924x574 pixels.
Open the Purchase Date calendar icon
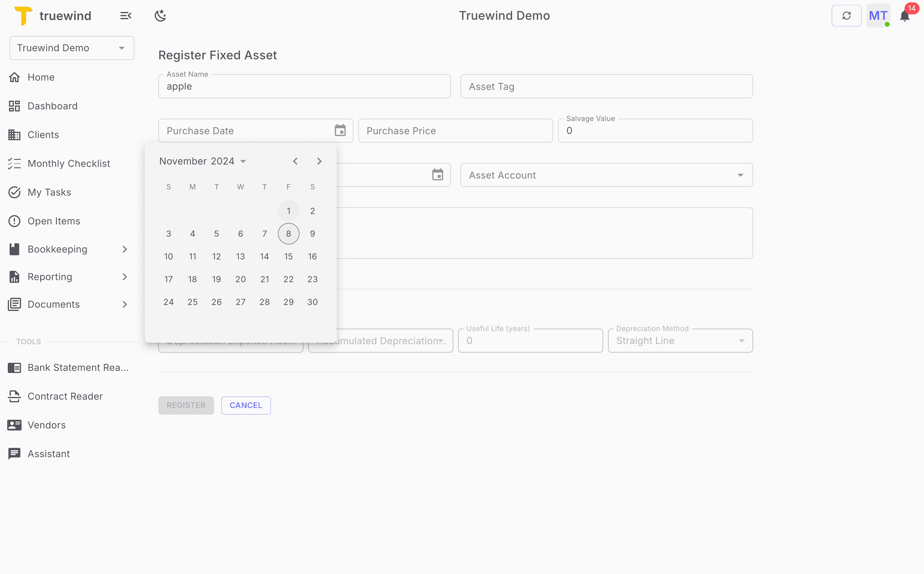click(340, 130)
